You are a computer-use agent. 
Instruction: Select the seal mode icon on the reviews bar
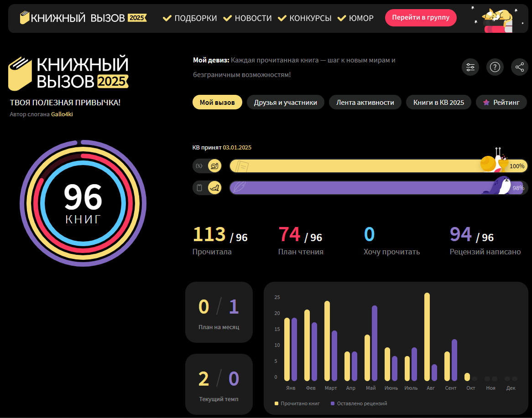click(215, 187)
